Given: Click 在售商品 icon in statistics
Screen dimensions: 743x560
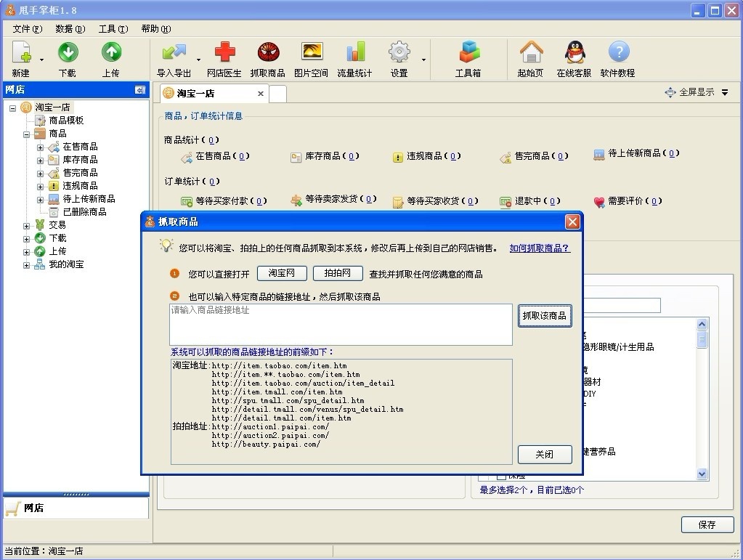Looking at the screenshot, I should (187, 156).
